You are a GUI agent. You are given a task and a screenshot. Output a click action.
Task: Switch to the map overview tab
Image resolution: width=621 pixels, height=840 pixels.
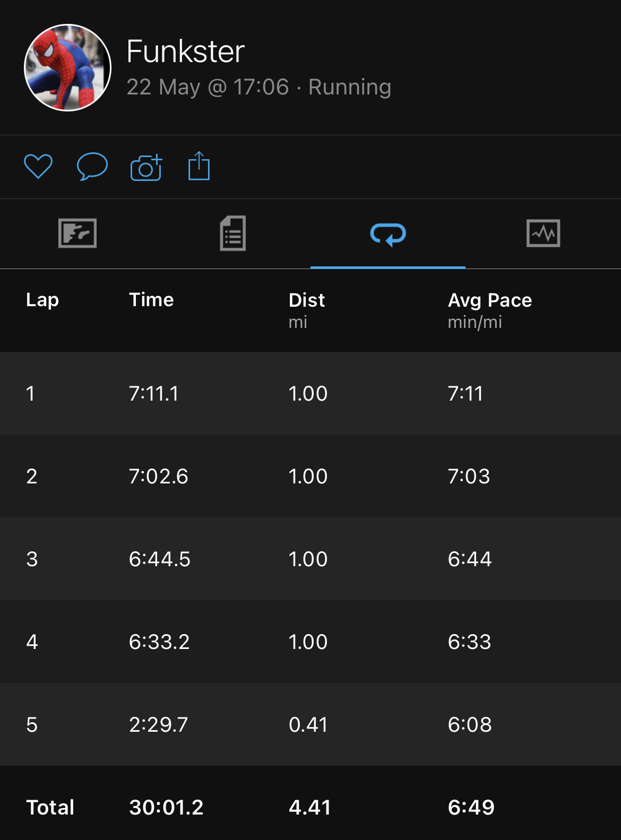click(77, 233)
